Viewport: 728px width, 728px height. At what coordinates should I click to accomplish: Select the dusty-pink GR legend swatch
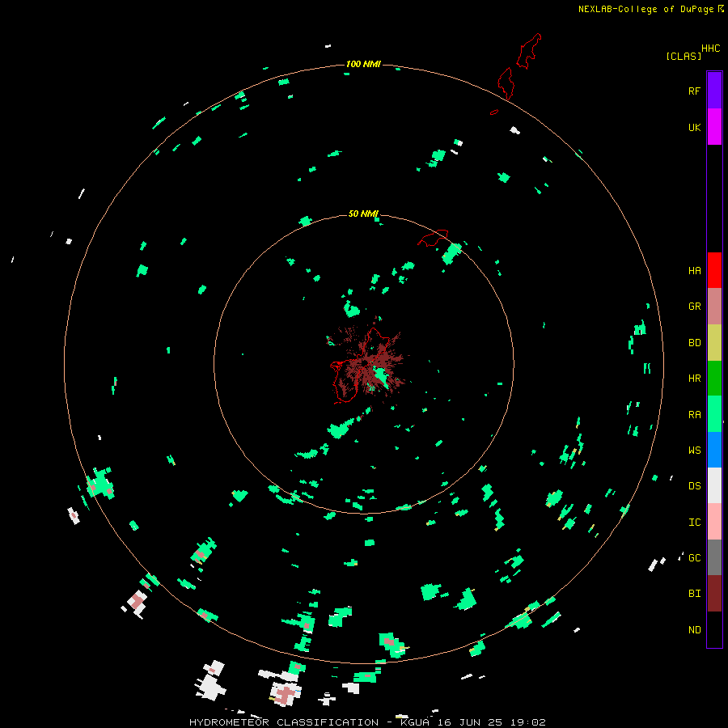point(714,307)
